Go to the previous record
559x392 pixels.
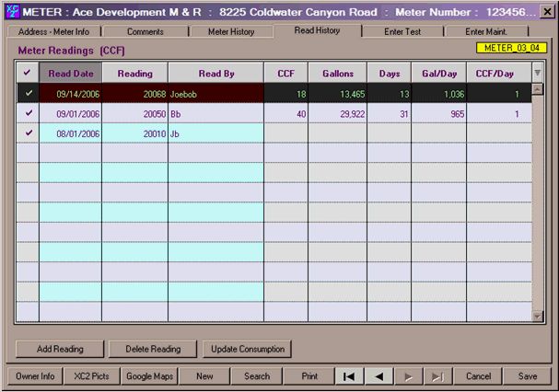click(x=378, y=376)
